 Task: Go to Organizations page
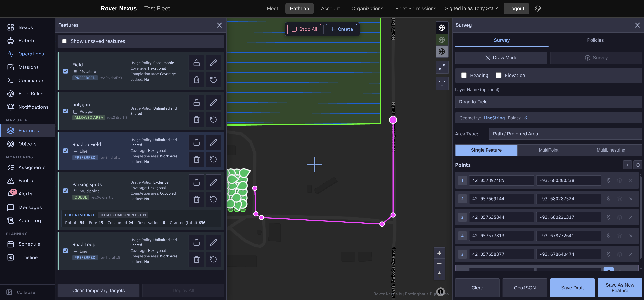point(367,9)
